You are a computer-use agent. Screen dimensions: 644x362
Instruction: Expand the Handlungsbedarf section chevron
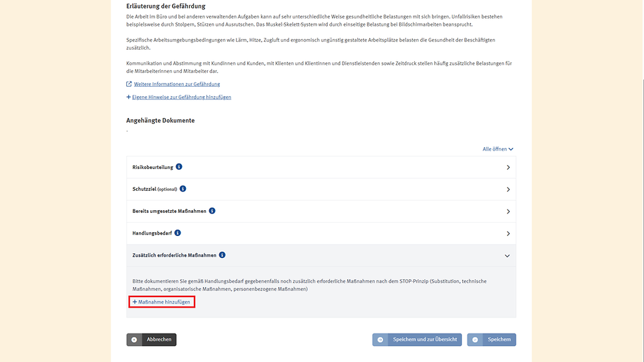coord(508,233)
